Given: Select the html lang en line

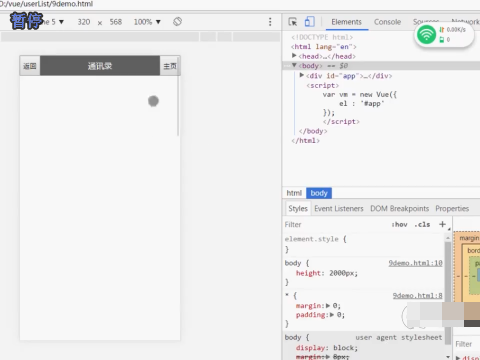Looking at the screenshot, I should click(323, 47).
